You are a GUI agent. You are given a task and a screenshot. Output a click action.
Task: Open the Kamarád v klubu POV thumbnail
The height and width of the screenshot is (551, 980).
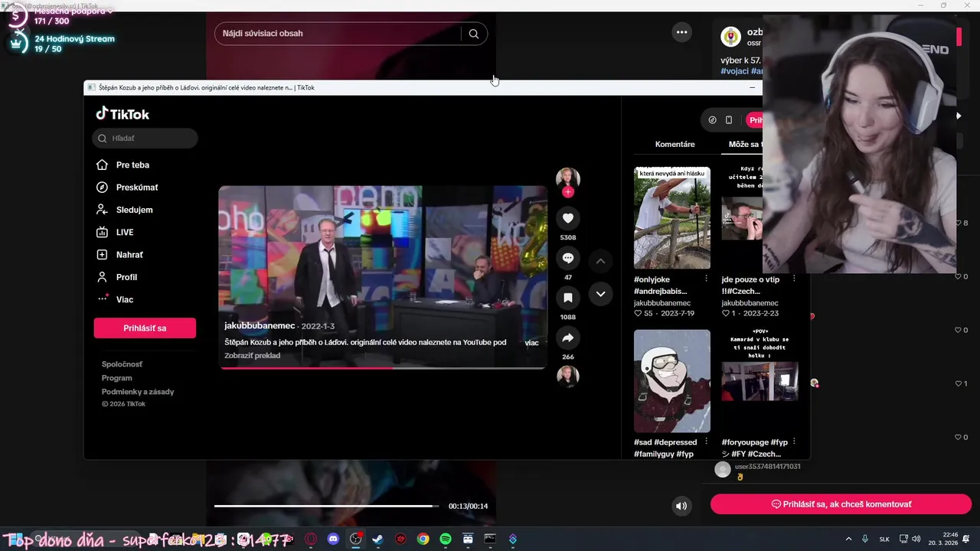click(x=760, y=381)
